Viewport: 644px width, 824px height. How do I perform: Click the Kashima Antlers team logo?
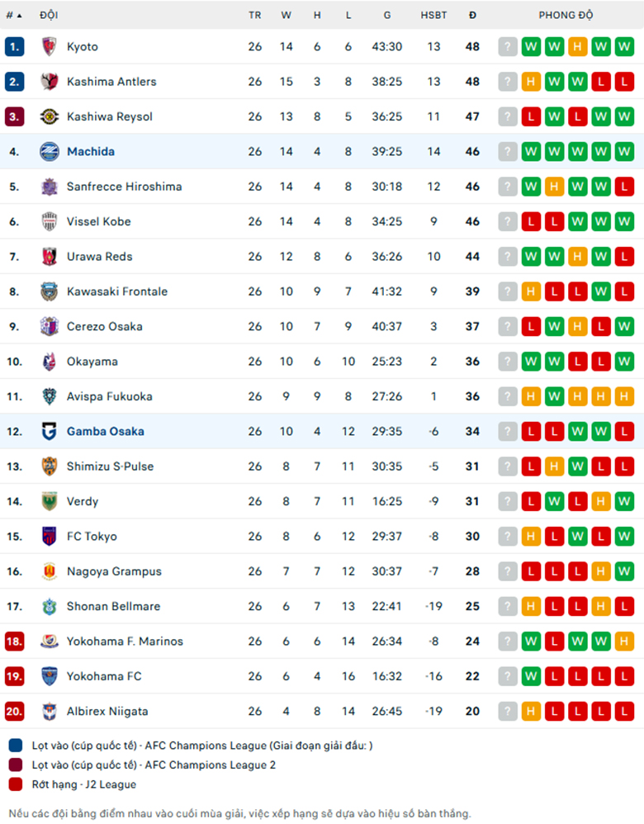click(x=50, y=82)
